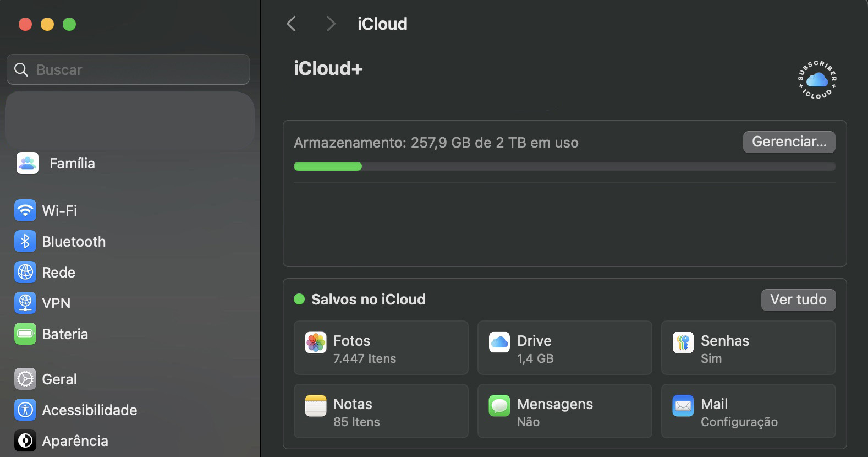Viewport: 868px width, 457px height.
Task: Click the Mensagens speech bubble icon
Action: click(499, 406)
